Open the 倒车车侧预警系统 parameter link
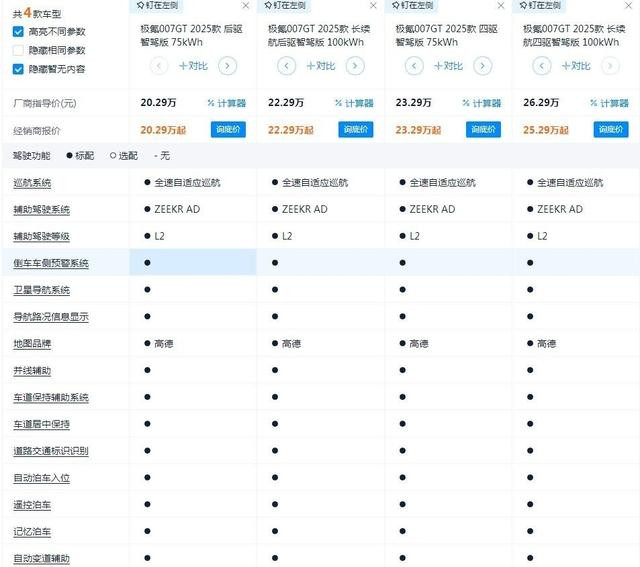This screenshot has width=640, height=567. pos(51,263)
